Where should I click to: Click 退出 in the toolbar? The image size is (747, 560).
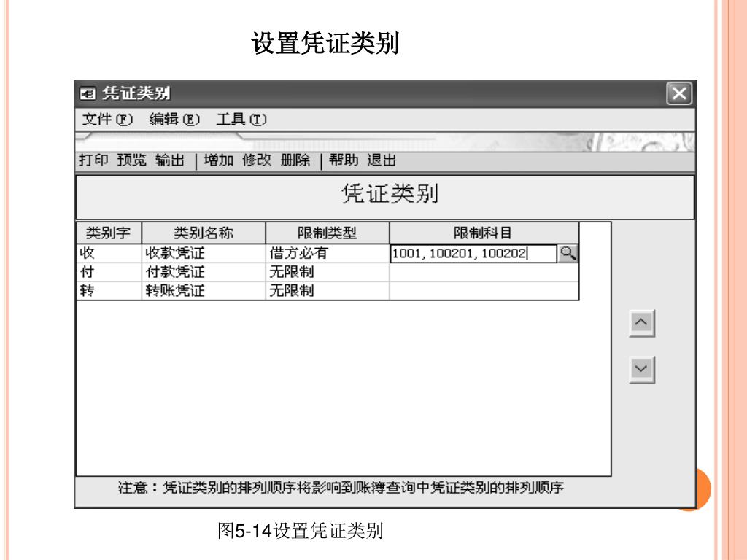(382, 160)
